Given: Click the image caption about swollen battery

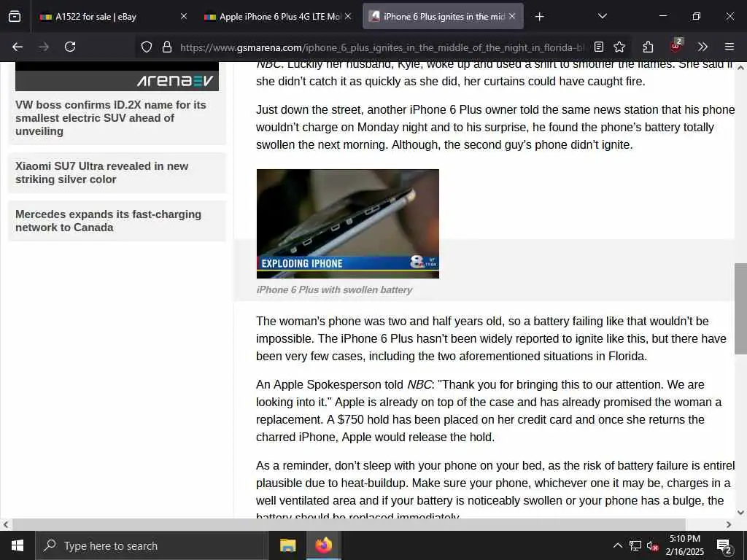Looking at the screenshot, I should click(334, 289).
